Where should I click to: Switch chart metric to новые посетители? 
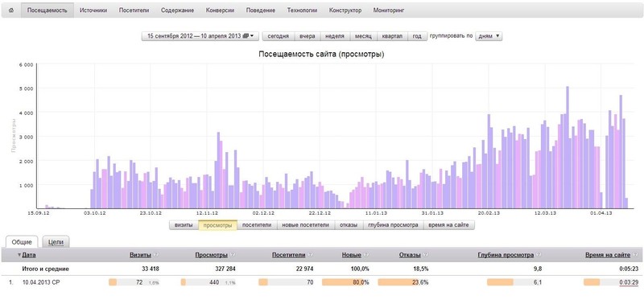306,225
